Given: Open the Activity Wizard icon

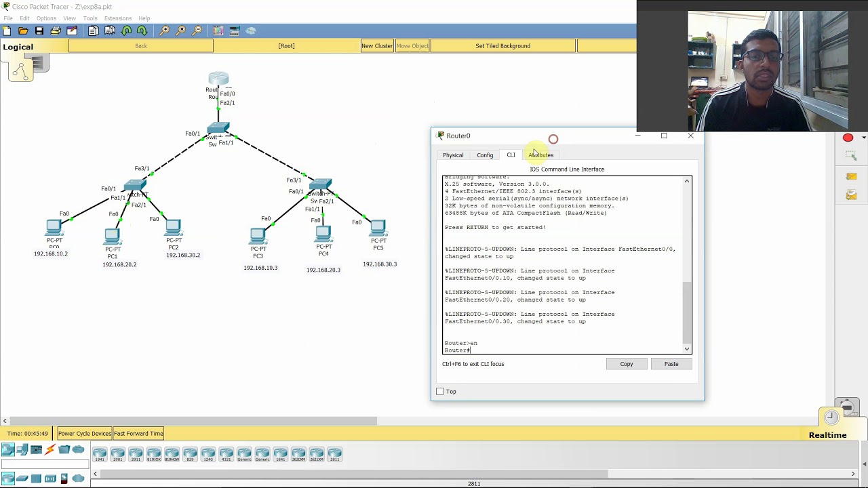Looking at the screenshot, I should point(72,30).
